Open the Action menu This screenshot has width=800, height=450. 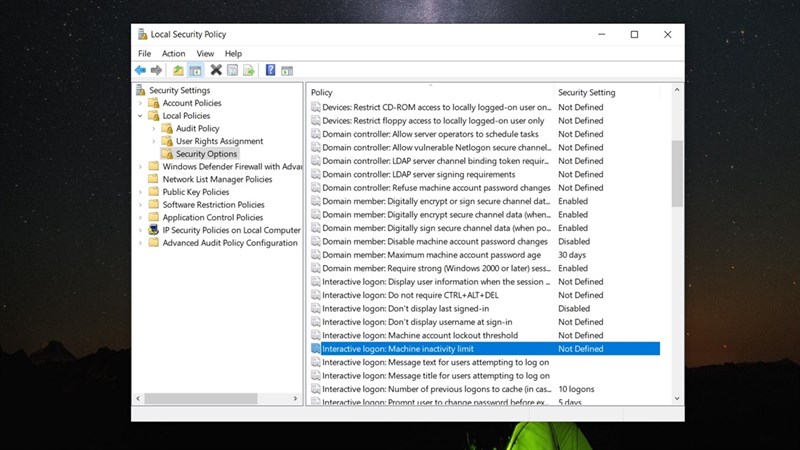coord(173,54)
